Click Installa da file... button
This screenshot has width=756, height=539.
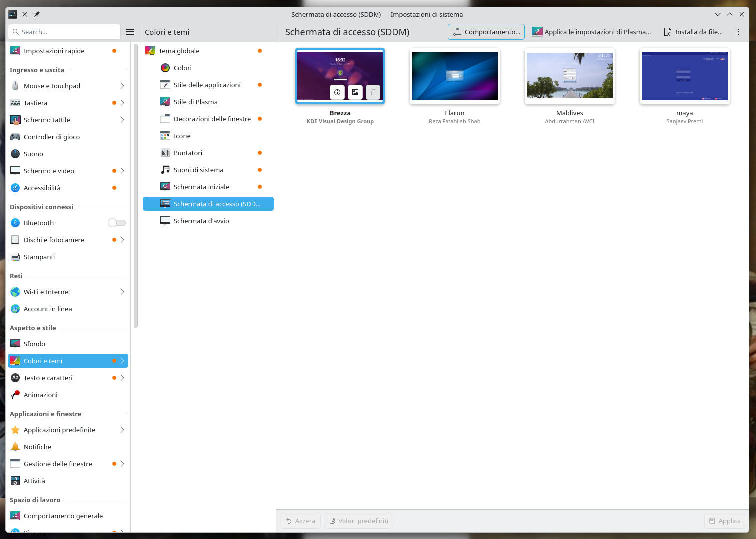[x=693, y=32]
